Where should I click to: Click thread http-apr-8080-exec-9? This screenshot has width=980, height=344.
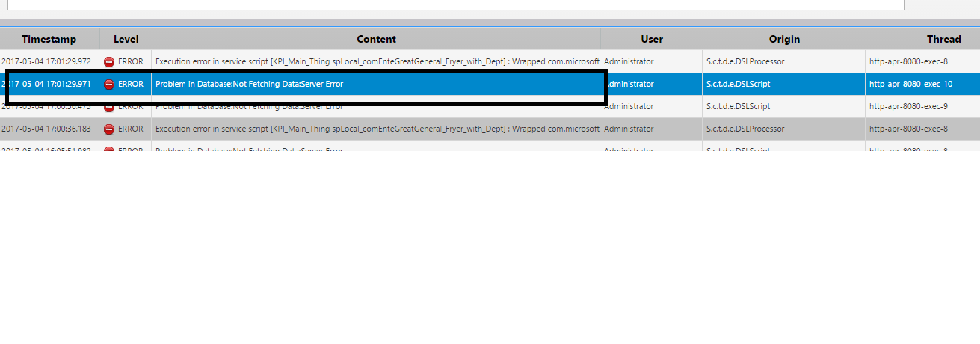pos(908,107)
